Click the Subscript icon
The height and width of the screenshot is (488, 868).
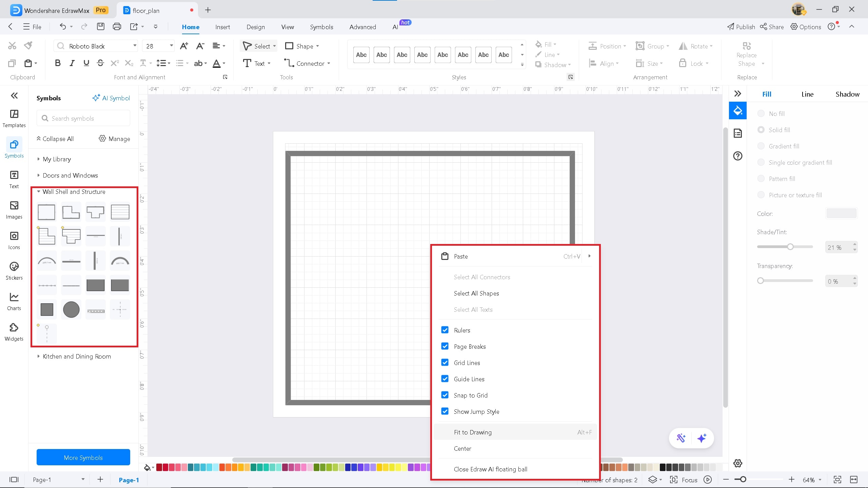[129, 63]
